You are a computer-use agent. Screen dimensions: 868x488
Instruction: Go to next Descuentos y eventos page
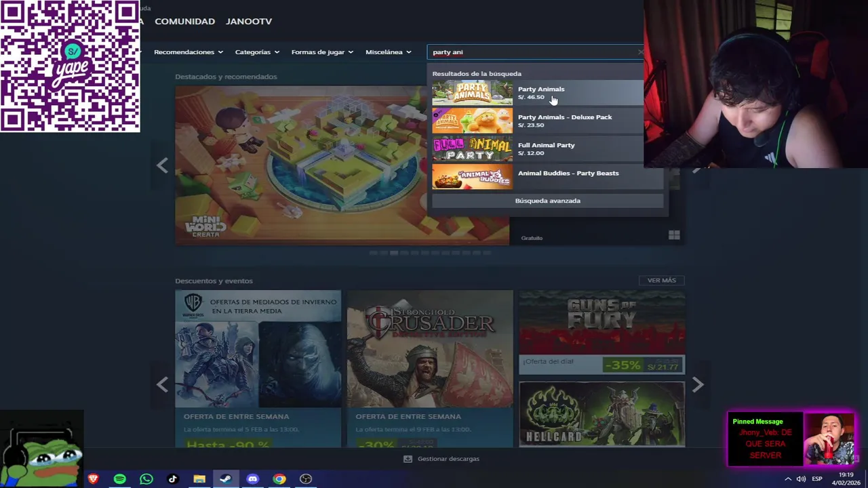click(698, 384)
